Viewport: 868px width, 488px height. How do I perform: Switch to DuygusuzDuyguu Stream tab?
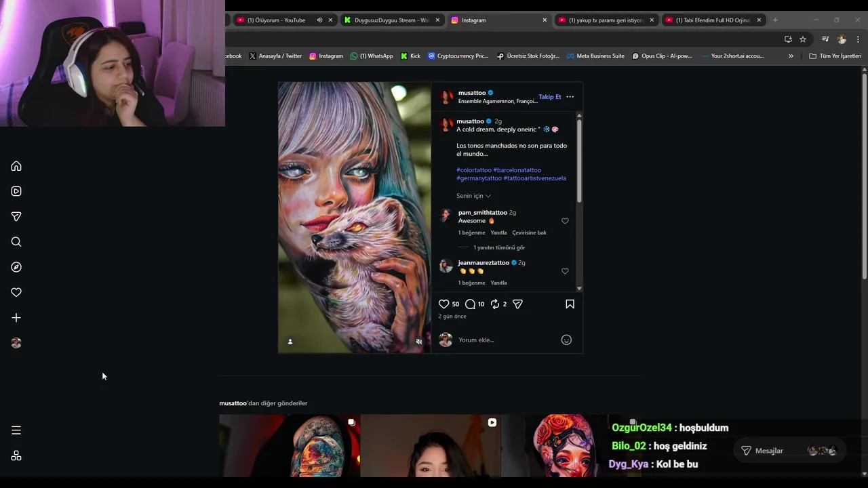(x=392, y=20)
